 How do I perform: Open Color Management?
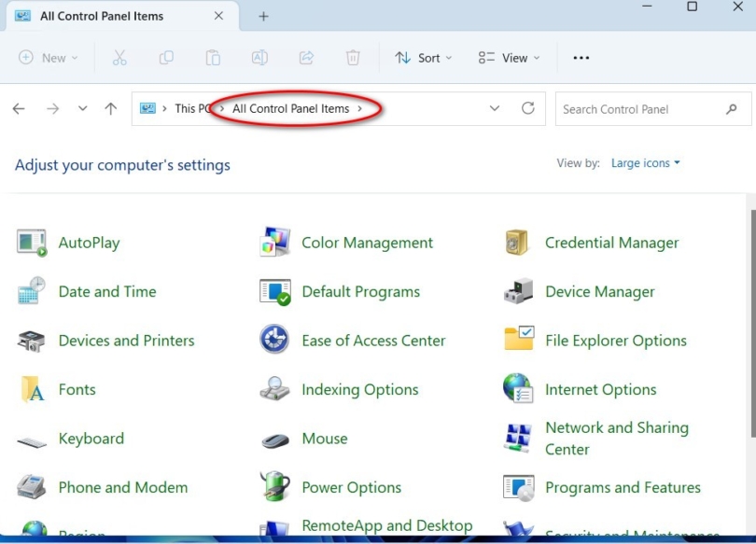367,242
